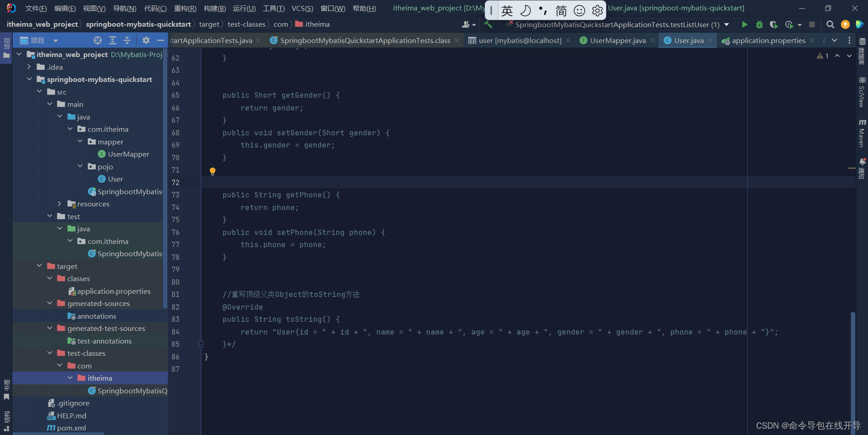Collapse the pojo package

point(80,166)
